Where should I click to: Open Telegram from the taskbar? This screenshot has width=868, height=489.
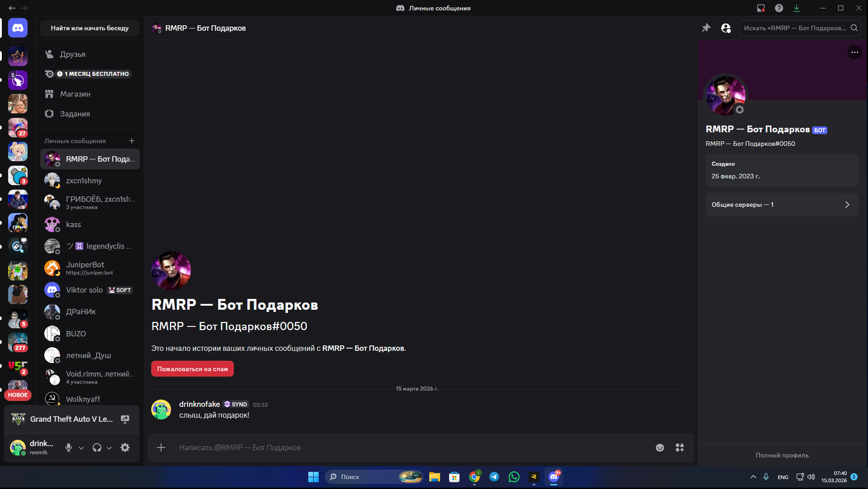point(494,477)
